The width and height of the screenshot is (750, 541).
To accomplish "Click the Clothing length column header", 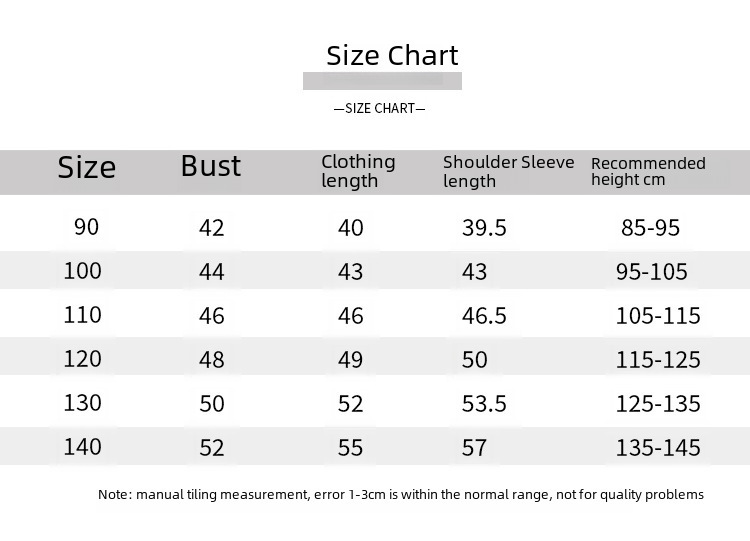I will [x=358, y=171].
